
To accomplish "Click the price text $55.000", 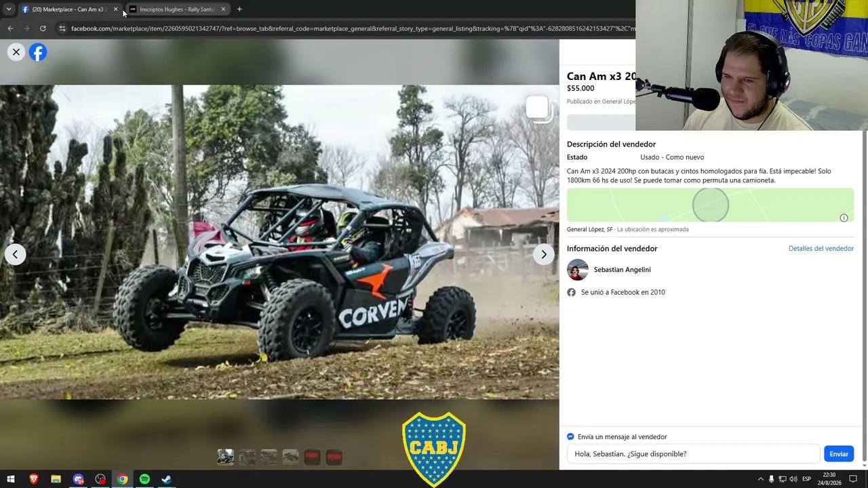I will [x=580, y=88].
